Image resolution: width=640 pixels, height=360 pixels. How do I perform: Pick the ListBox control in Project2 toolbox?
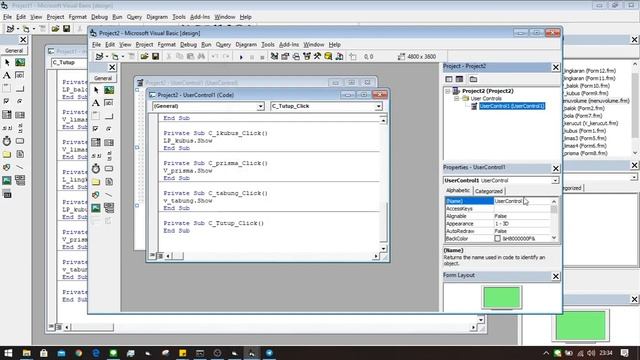pyautogui.click(x=109, y=142)
